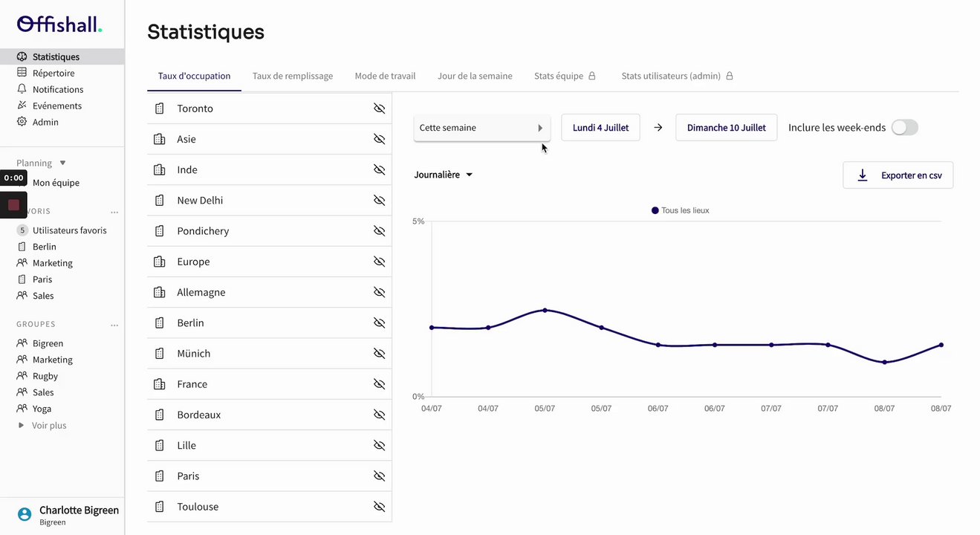Open the "Jour de la semaine" tab

[475, 76]
